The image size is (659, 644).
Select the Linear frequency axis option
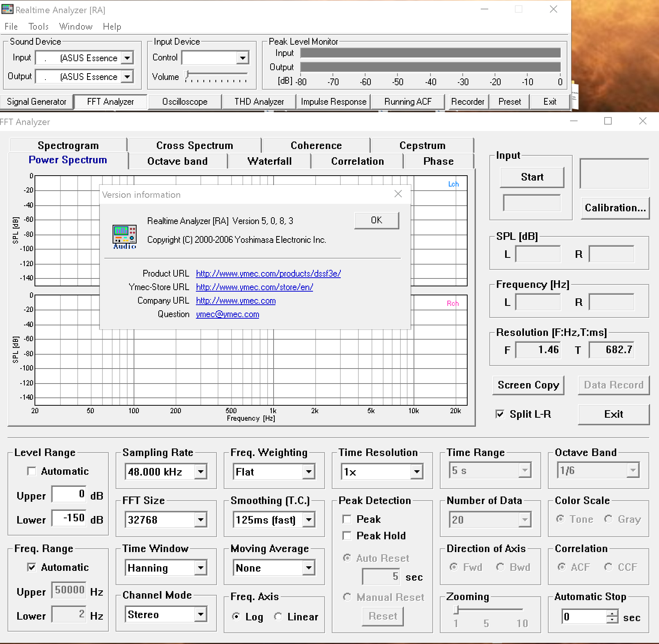pos(278,616)
